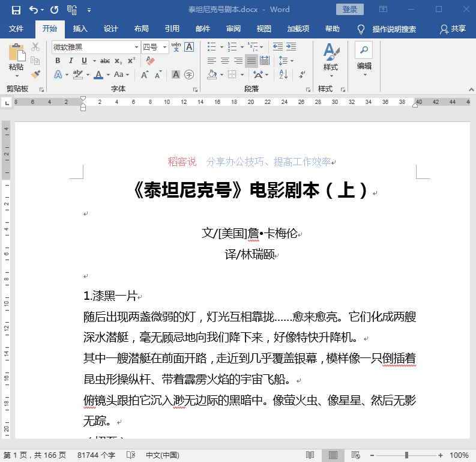
Task: Click the Redo (repeat) icon
Action: click(x=55, y=10)
